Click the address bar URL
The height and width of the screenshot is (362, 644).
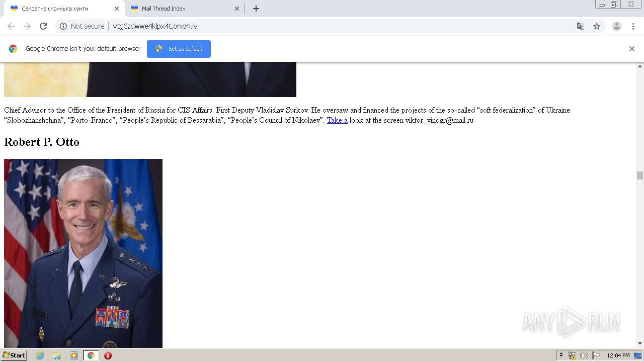click(155, 26)
